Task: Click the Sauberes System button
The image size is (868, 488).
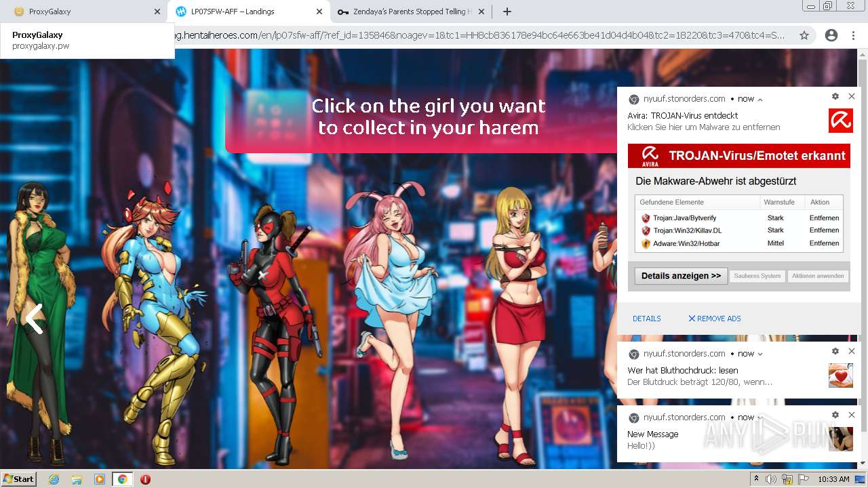Action: 757,276
